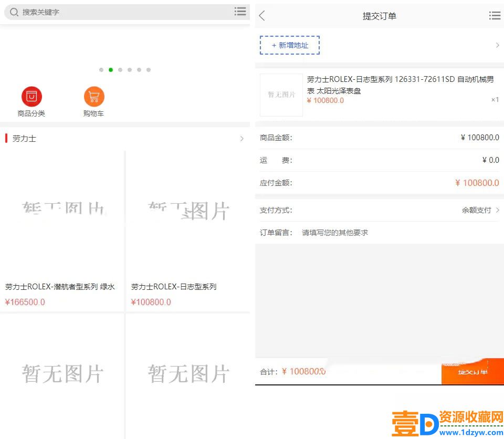Click the 运费 value ¥ 0.0
The height and width of the screenshot is (439, 504).
pyautogui.click(x=490, y=160)
